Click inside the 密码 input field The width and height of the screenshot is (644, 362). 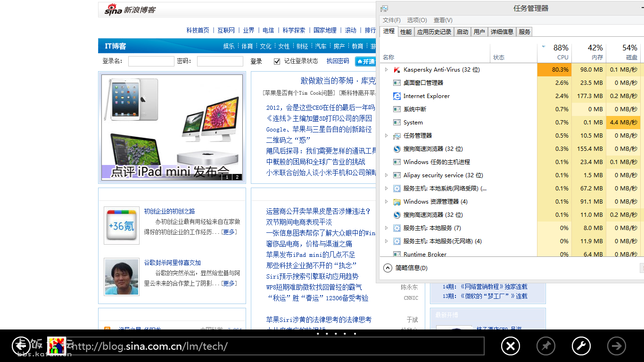click(220, 61)
